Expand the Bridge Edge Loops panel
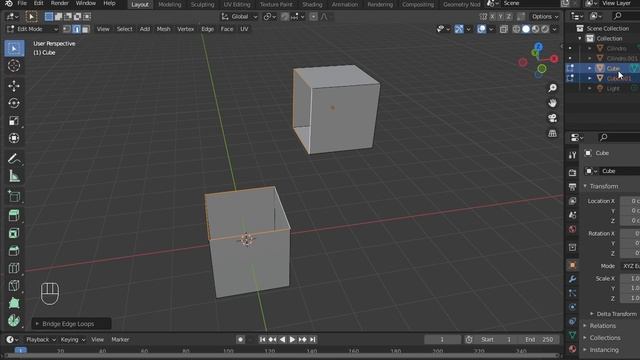 pyautogui.click(x=71, y=324)
